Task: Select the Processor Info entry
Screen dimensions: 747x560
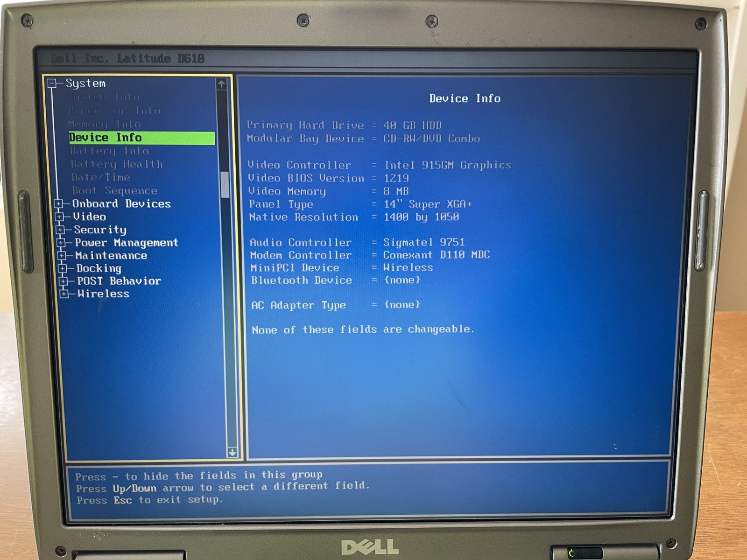Action: [x=114, y=111]
